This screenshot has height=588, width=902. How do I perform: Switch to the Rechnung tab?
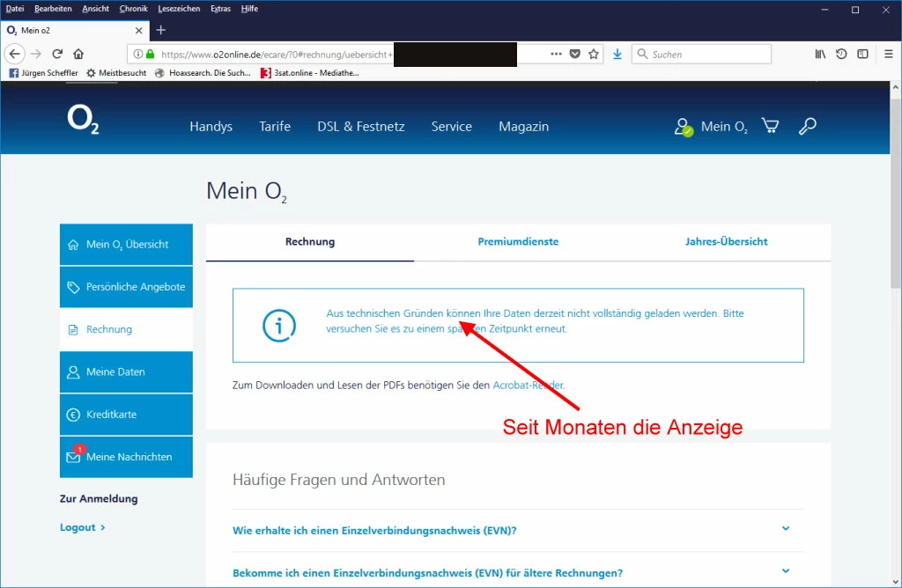click(310, 242)
